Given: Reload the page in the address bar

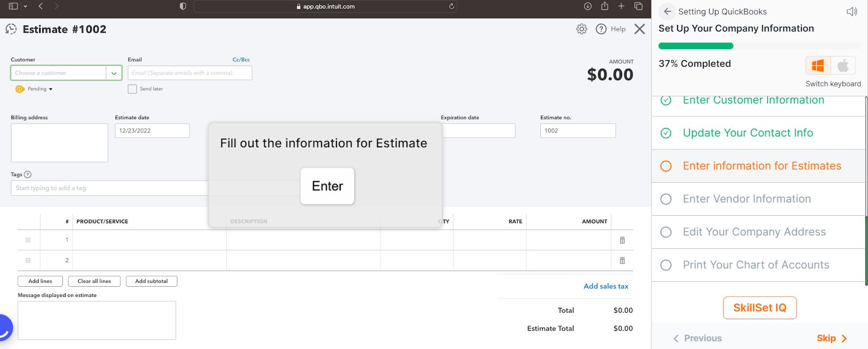Looking at the screenshot, I should (451, 7).
